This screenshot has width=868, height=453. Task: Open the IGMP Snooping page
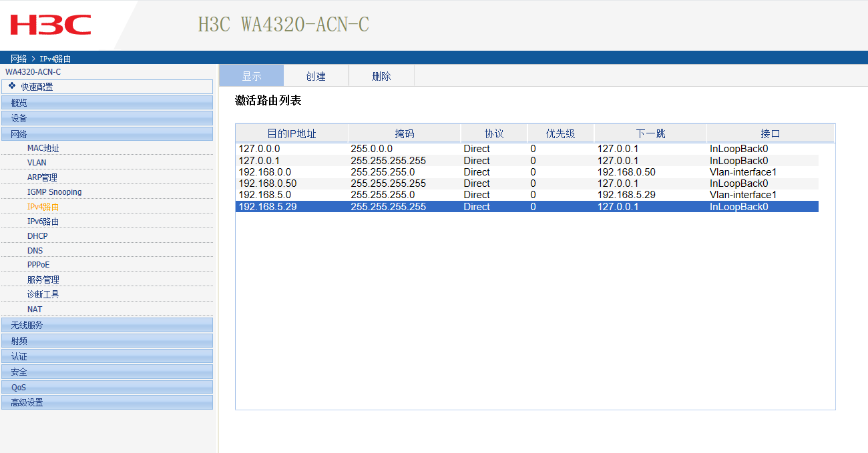(54, 192)
